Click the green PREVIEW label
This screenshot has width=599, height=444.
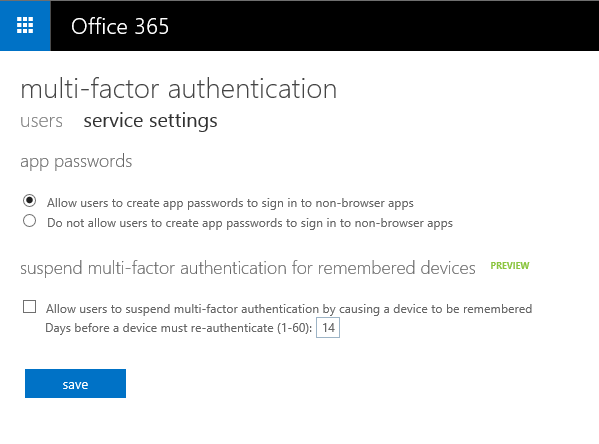coord(510,266)
